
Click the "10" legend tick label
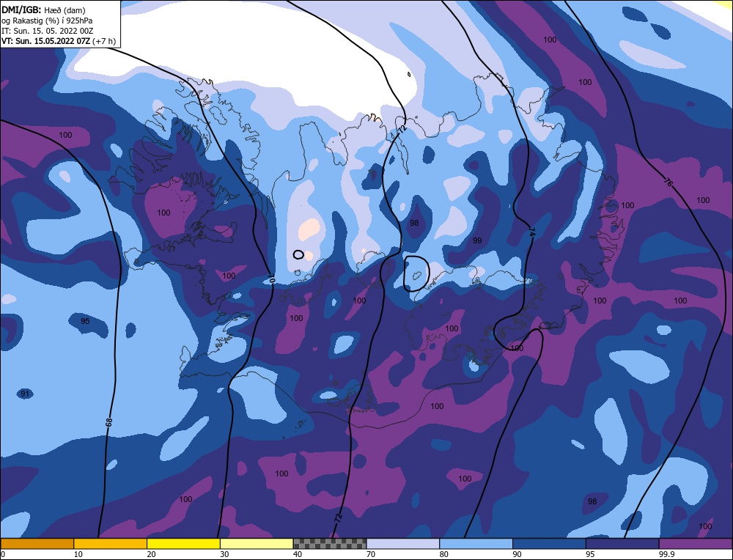(x=78, y=554)
